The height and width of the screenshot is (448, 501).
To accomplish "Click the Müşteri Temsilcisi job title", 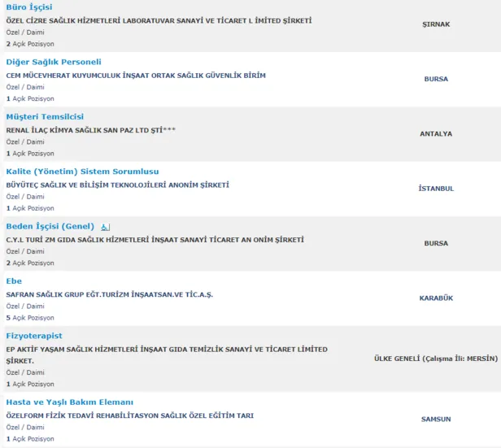I will [45, 117].
